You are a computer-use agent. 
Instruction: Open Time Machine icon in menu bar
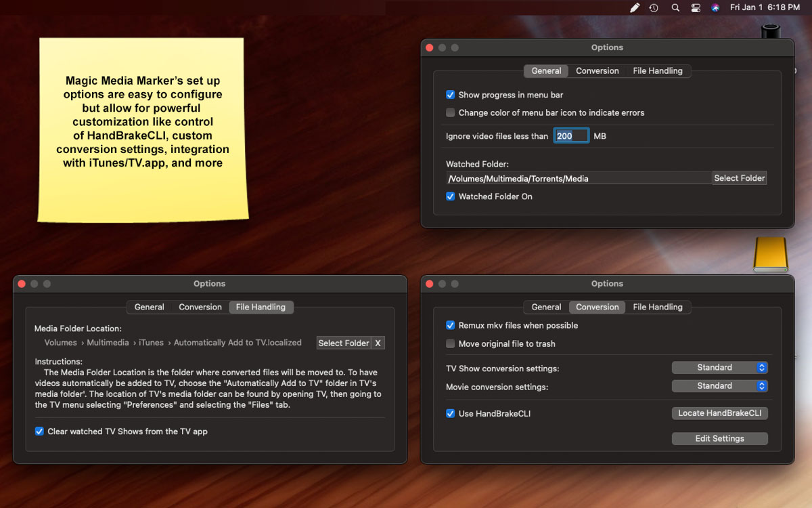point(654,7)
